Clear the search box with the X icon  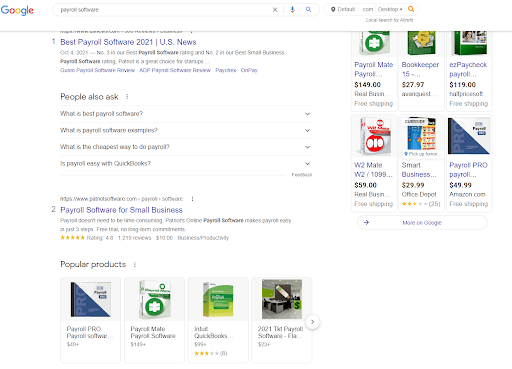tap(275, 10)
